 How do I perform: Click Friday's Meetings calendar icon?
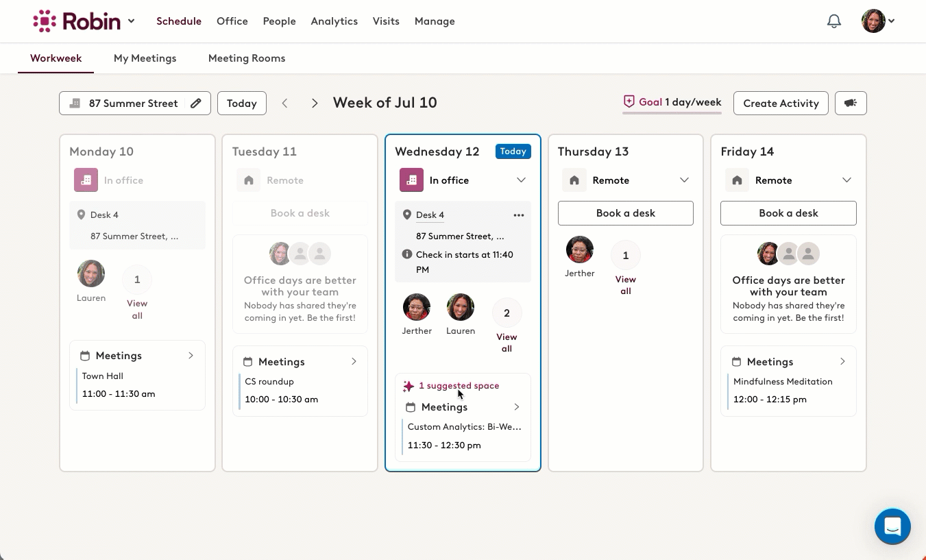(x=736, y=361)
